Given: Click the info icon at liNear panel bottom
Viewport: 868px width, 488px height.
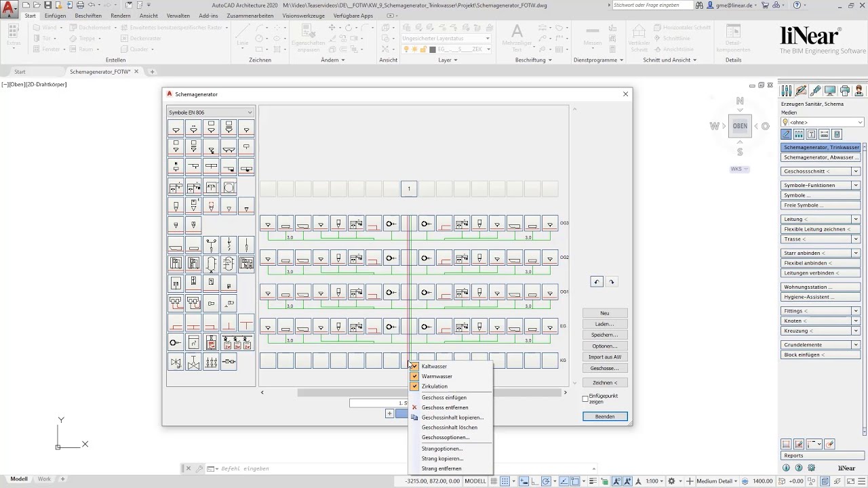Looking at the screenshot, I should 787,468.
